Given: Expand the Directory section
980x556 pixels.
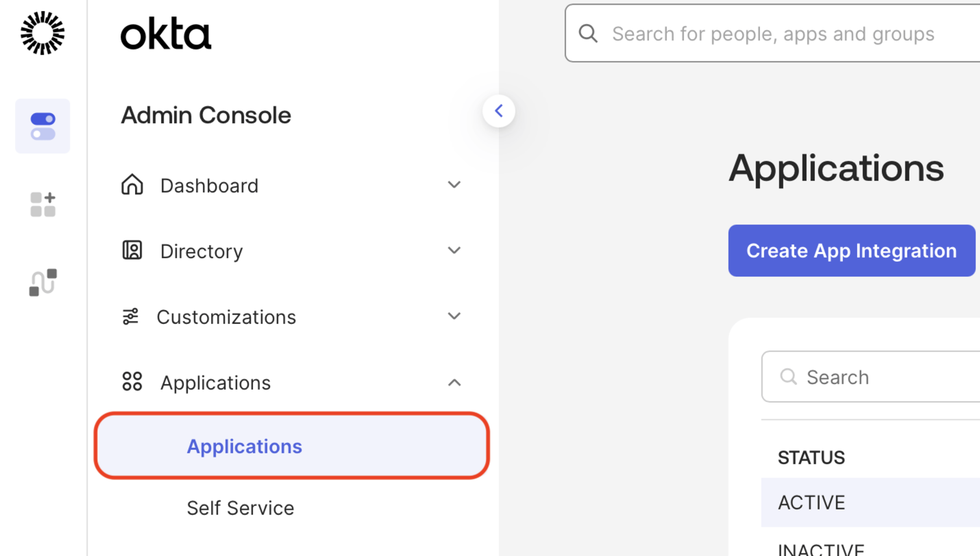Looking at the screenshot, I should click(x=454, y=250).
